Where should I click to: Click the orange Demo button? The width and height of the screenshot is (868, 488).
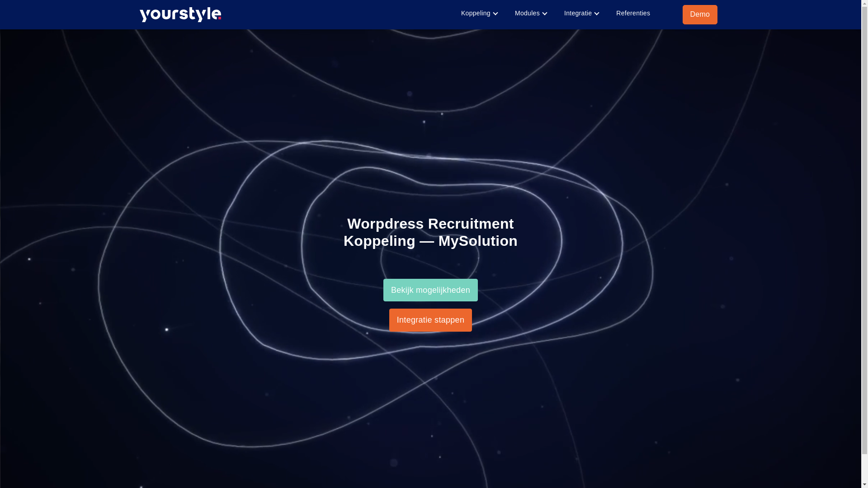700,14
